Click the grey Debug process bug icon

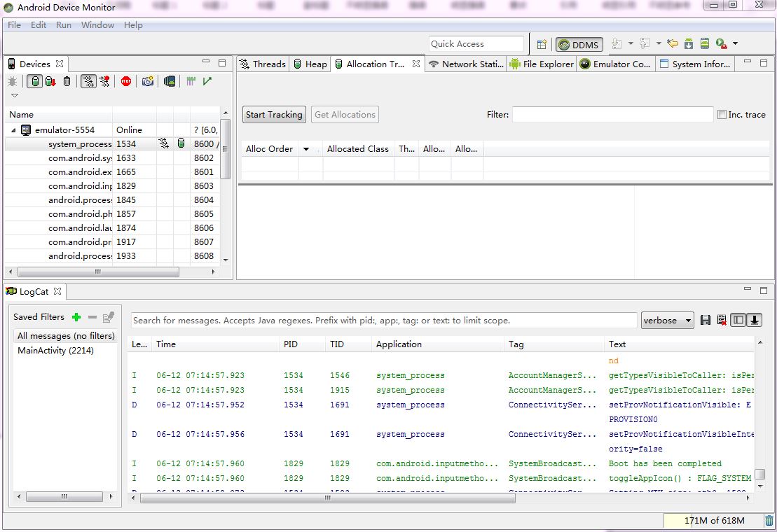13,81
